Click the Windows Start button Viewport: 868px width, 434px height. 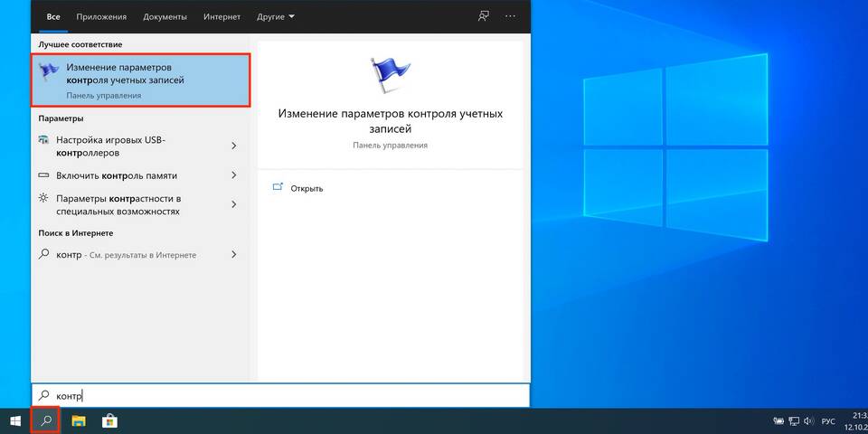(15, 420)
